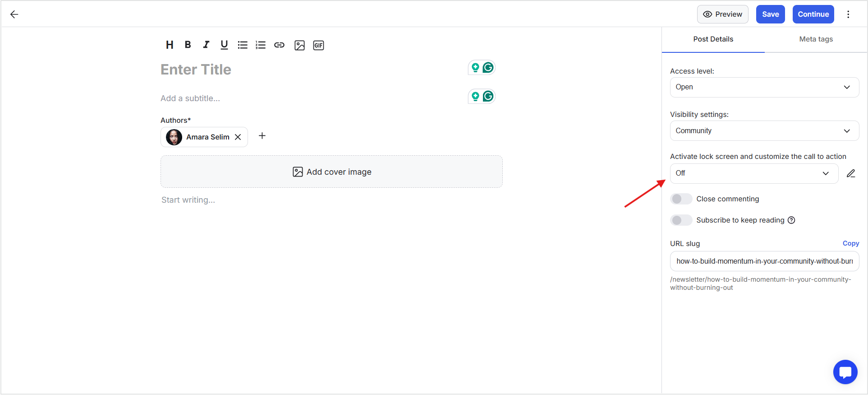
Task: Select the Post Details tab
Action: coord(713,39)
